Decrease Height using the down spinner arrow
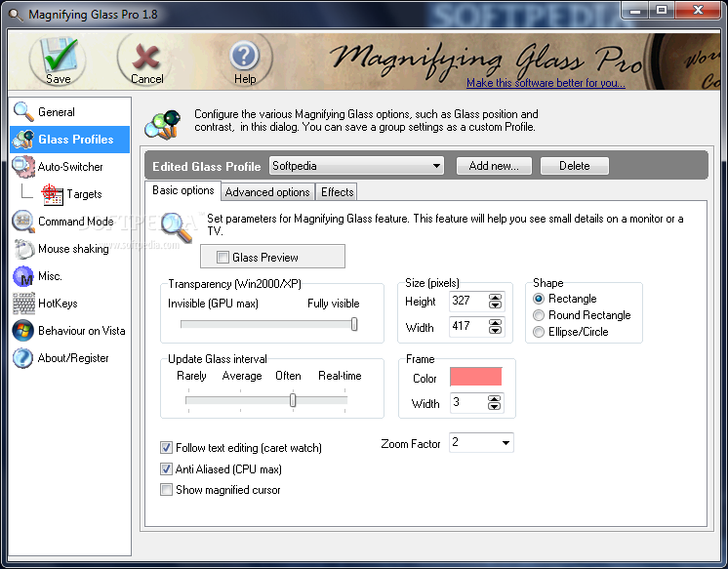Screen dimensions: 728x569 pos(496,305)
